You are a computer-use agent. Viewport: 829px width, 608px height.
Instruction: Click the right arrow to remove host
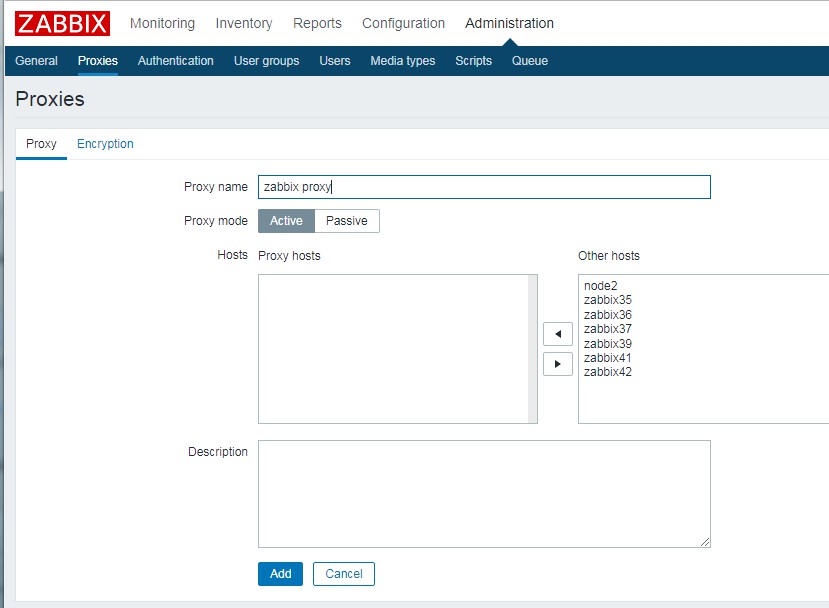pyautogui.click(x=557, y=364)
